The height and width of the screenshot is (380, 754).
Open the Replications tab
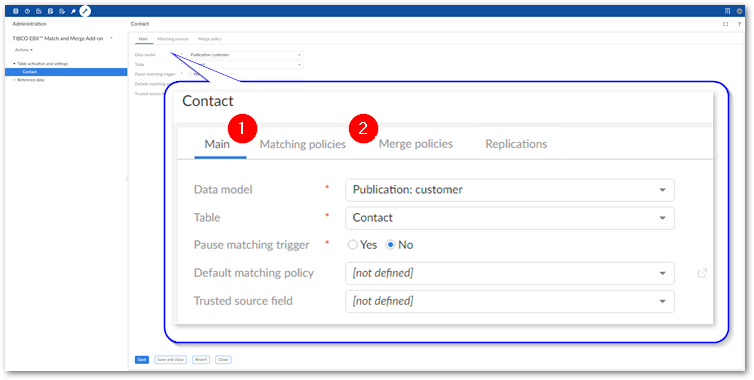pyautogui.click(x=516, y=144)
